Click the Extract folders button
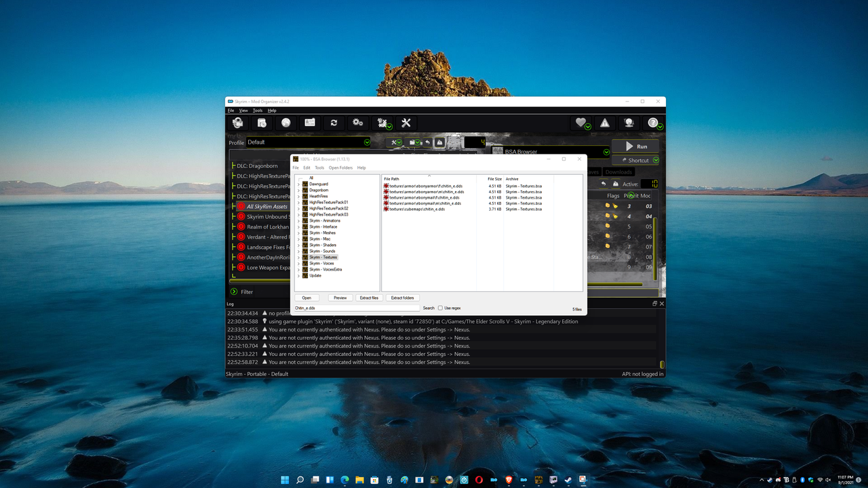Screen dimensions: 868x488 click(x=403, y=298)
